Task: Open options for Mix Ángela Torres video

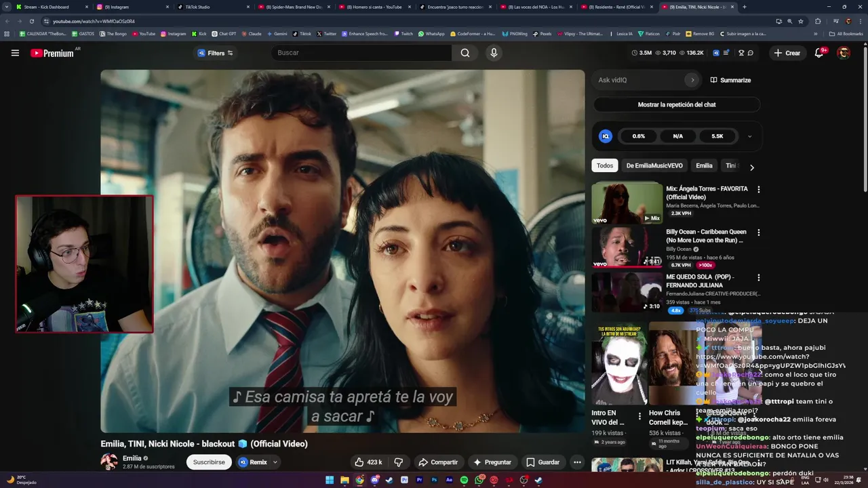Action: pos(758,190)
